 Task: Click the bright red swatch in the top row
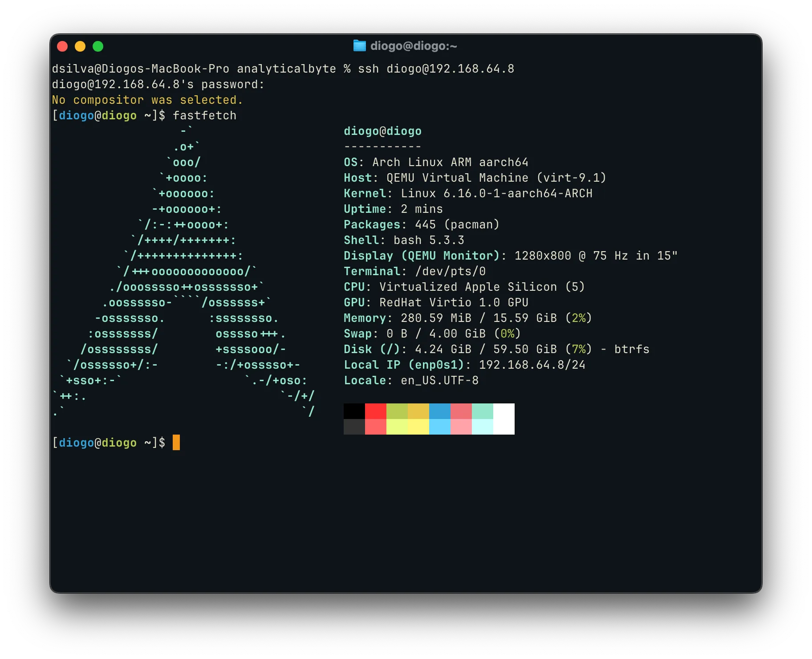pyautogui.click(x=376, y=411)
